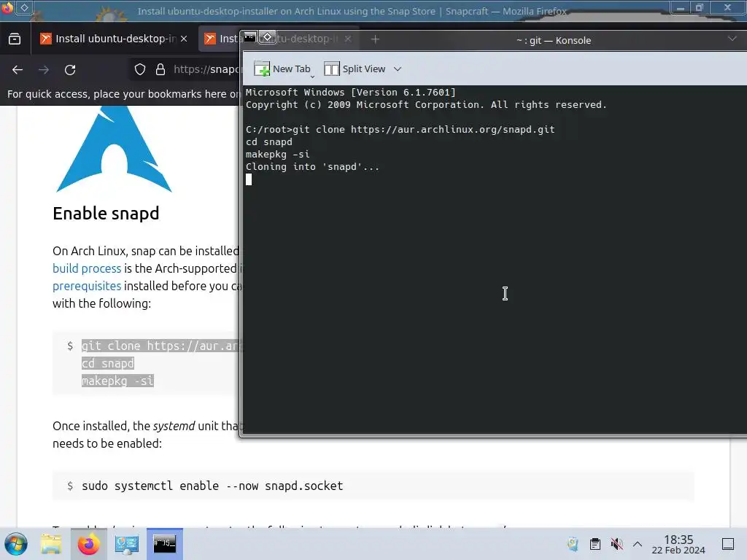Viewport: 747px width, 560px height.
Task: Click sudo systemctl enable command text
Action: pyautogui.click(x=212, y=486)
